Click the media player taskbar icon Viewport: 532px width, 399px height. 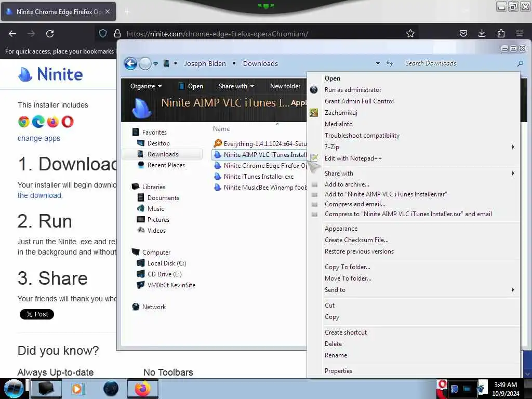[77, 389]
